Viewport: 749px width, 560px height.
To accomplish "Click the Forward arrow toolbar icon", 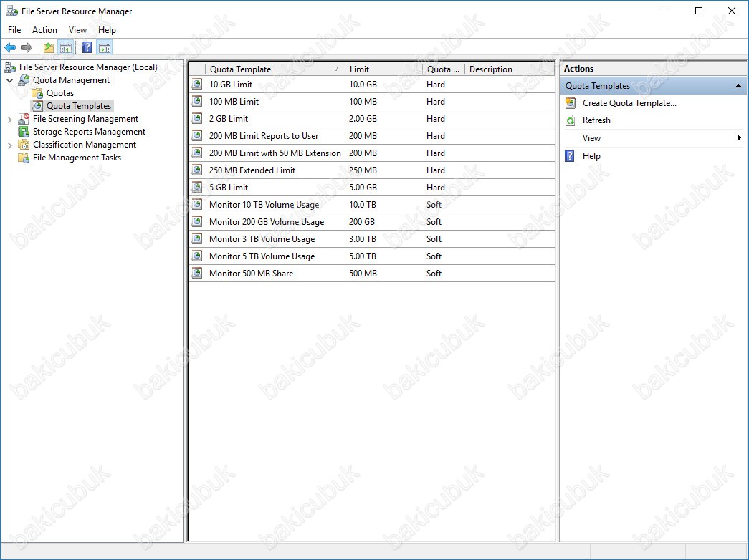I will click(x=27, y=47).
